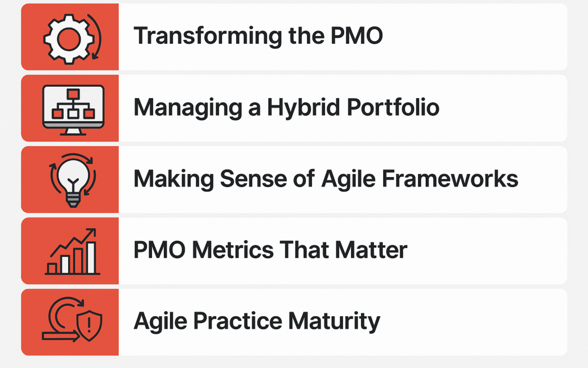
Task: Click the gear icon on the first card
Action: 69,39
